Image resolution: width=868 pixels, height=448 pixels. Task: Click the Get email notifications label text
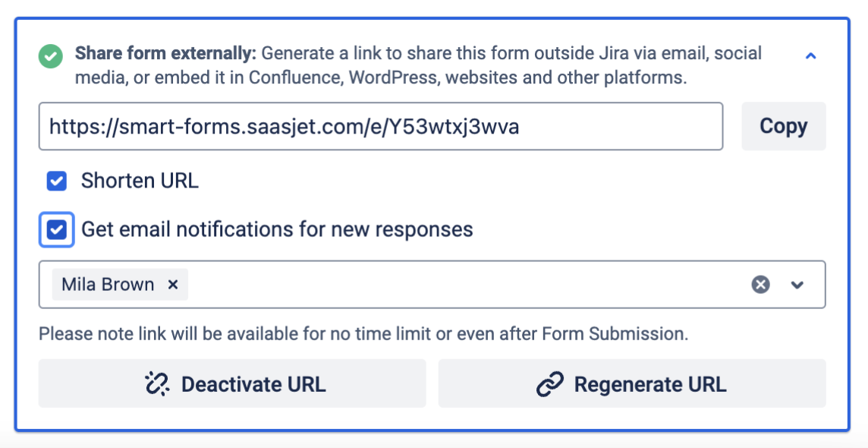click(277, 229)
